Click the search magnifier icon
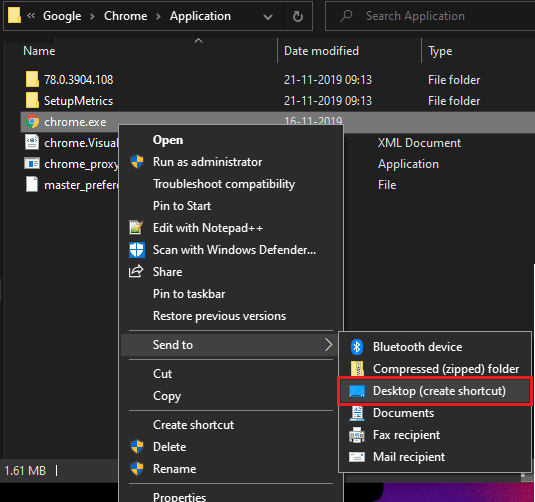535x502 pixels. click(x=346, y=16)
